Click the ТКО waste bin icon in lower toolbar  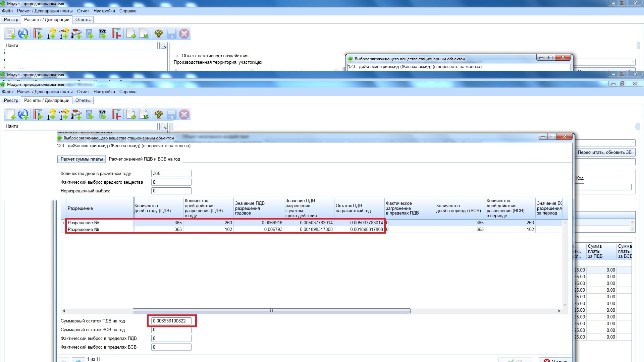[x=103, y=115]
